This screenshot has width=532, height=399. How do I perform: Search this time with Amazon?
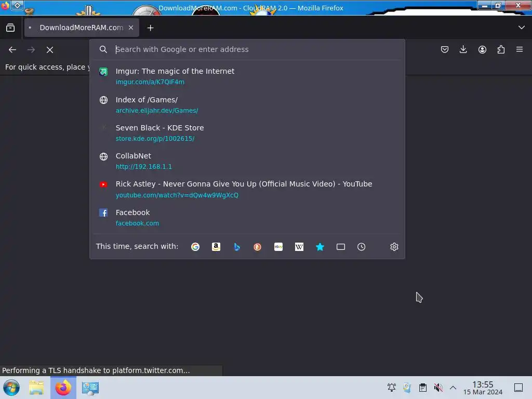coord(216,247)
